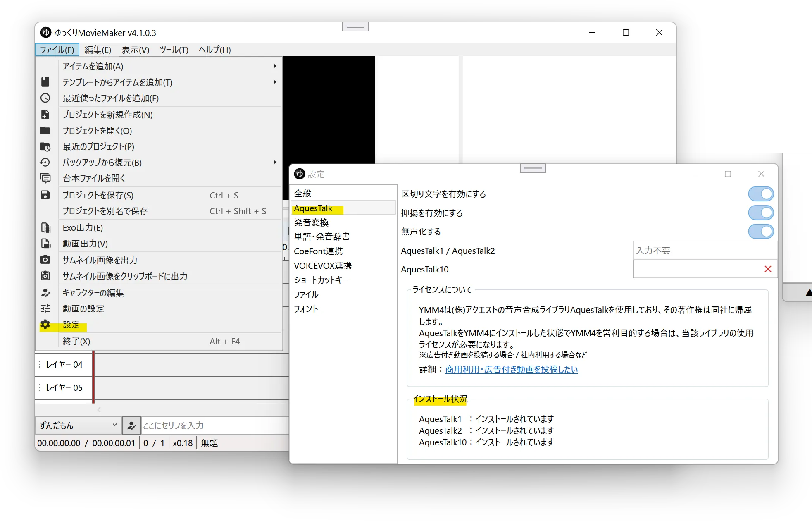Close the 設定 settings window

click(x=761, y=174)
